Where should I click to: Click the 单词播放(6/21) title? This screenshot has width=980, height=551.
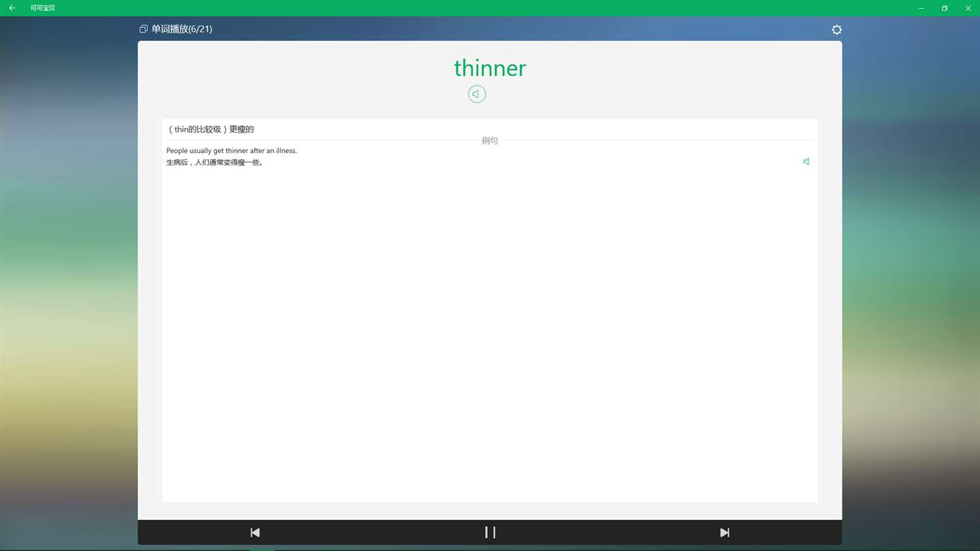click(182, 29)
